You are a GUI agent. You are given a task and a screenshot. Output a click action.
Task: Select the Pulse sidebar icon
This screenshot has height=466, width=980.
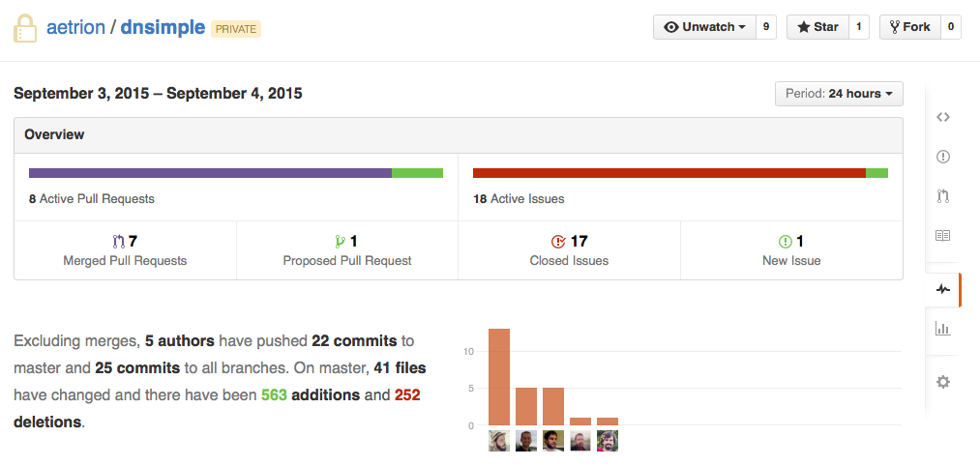[x=943, y=288]
